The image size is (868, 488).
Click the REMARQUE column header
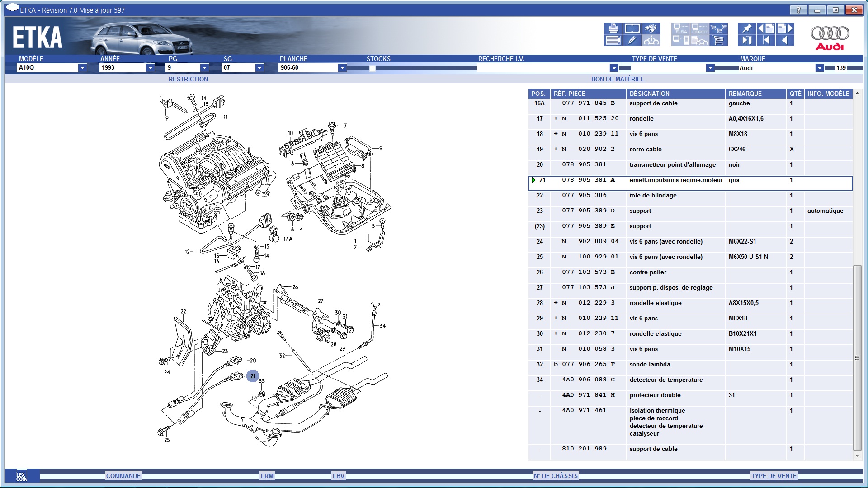[x=756, y=94]
